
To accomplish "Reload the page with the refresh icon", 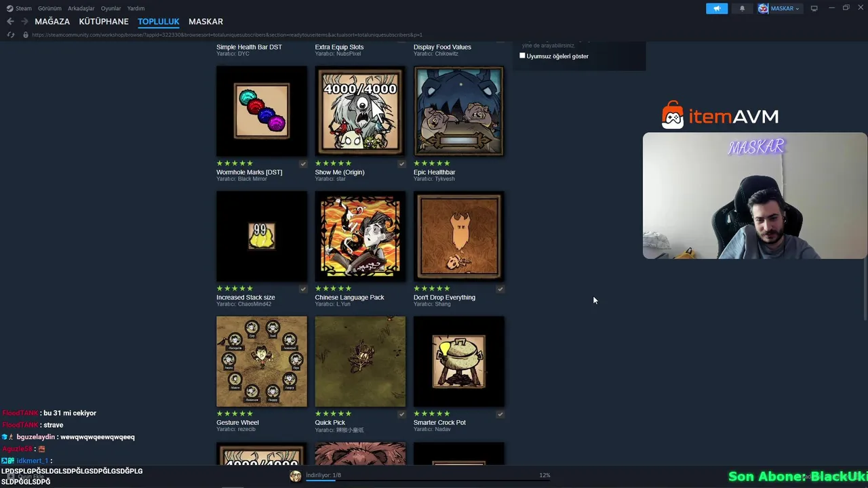I will 10,35.
